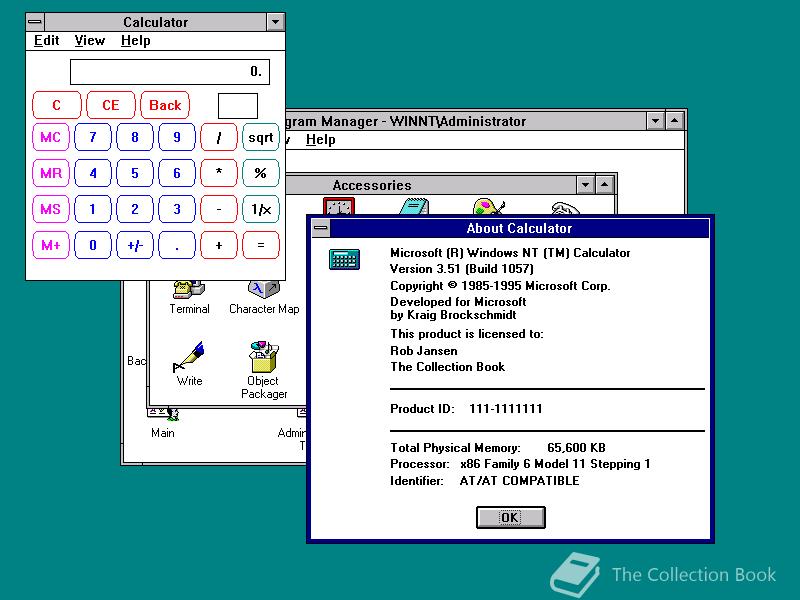Open About Calculator control-menu box
This screenshot has width=800, height=600.
tap(321, 228)
